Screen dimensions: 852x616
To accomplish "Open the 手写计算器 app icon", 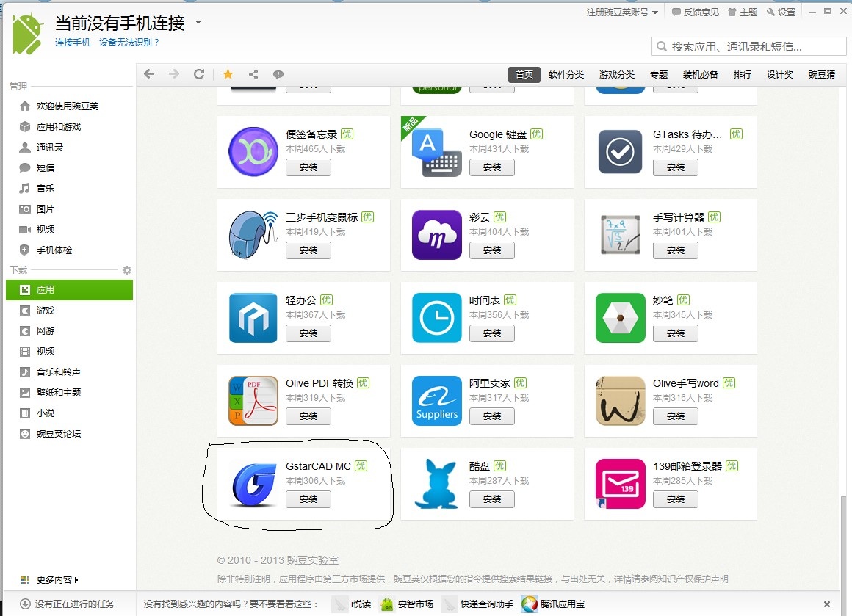I will coord(620,235).
